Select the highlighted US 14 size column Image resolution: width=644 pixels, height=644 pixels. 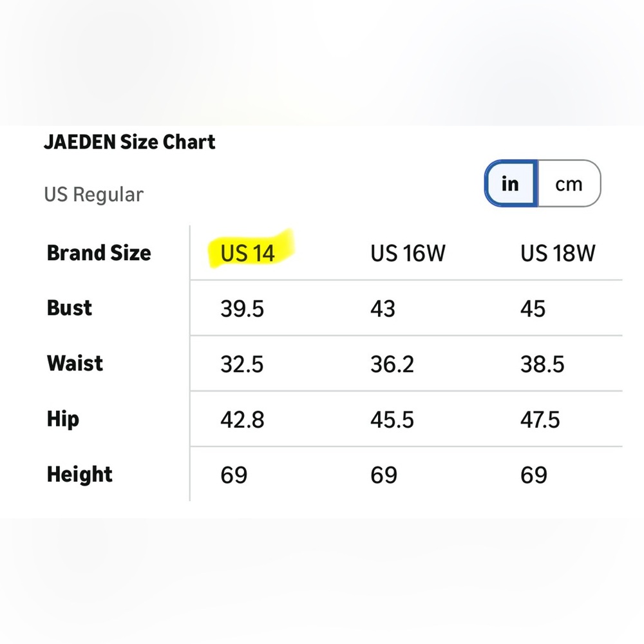point(247,252)
